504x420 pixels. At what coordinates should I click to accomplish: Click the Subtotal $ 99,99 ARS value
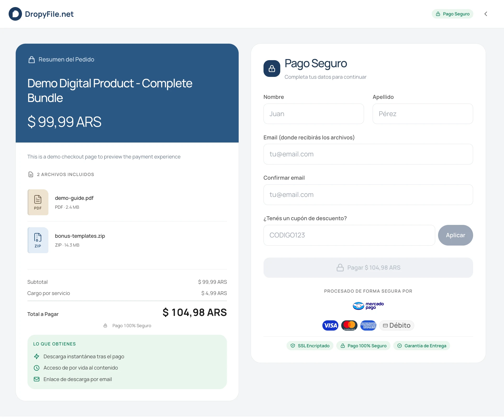point(212,282)
